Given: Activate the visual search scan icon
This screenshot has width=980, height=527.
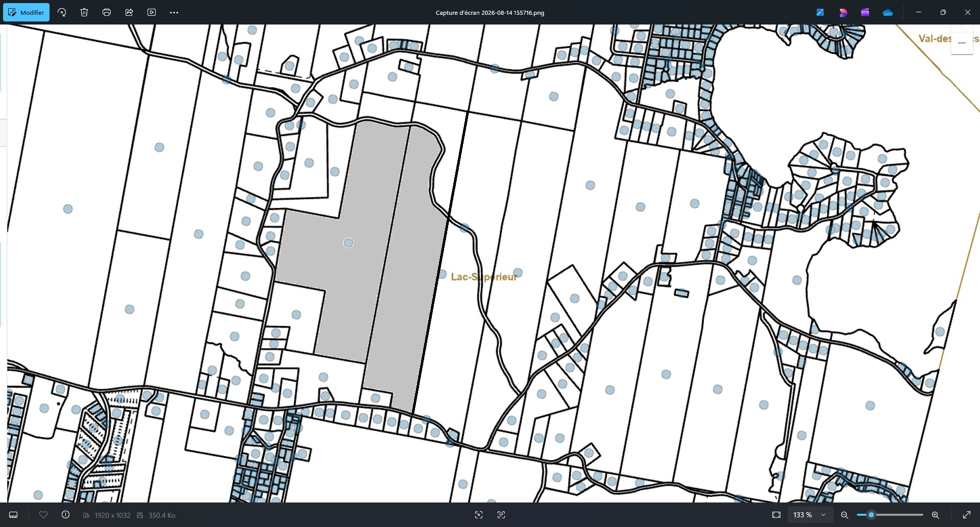Looking at the screenshot, I should click(479, 515).
